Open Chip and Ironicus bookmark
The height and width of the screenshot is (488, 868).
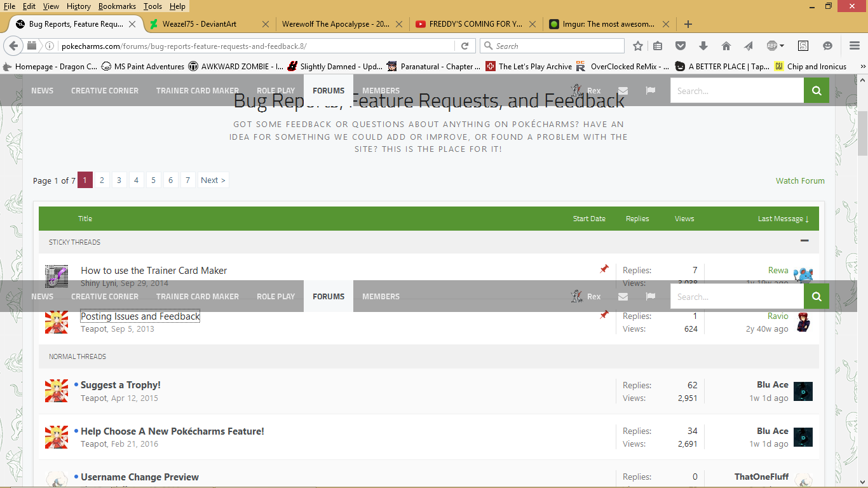(x=811, y=66)
